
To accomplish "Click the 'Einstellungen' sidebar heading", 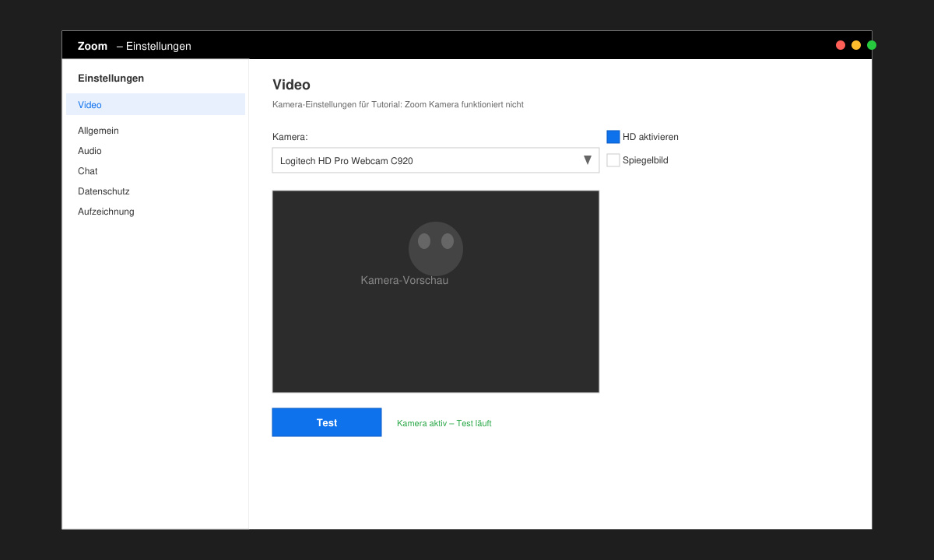I will point(111,78).
